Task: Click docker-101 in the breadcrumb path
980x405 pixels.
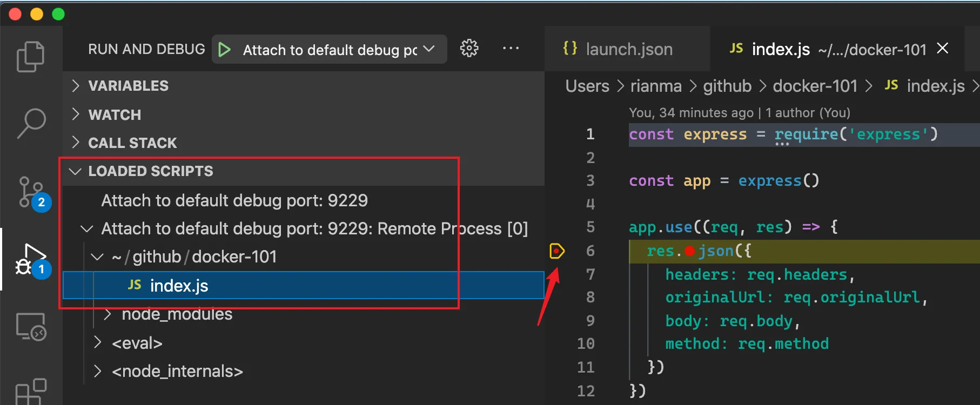Action: click(x=815, y=86)
